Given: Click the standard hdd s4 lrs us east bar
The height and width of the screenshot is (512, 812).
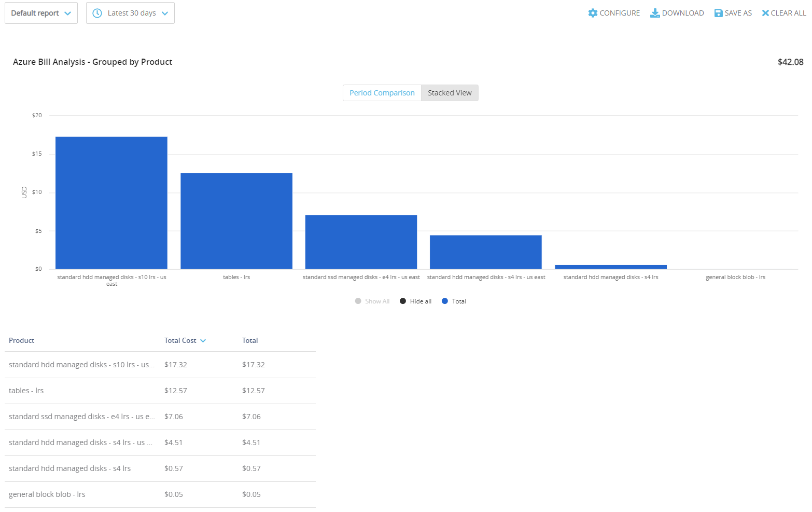Looking at the screenshot, I should tap(486, 252).
